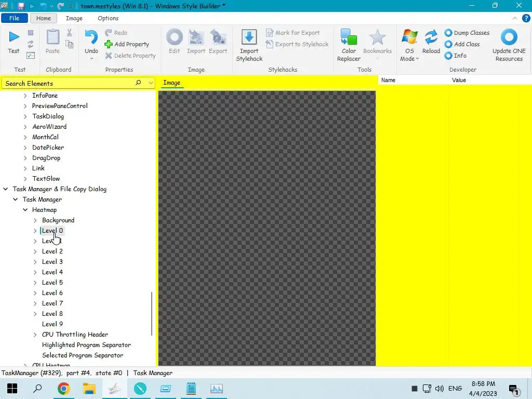Select the DragDrop tree item

tap(46, 158)
